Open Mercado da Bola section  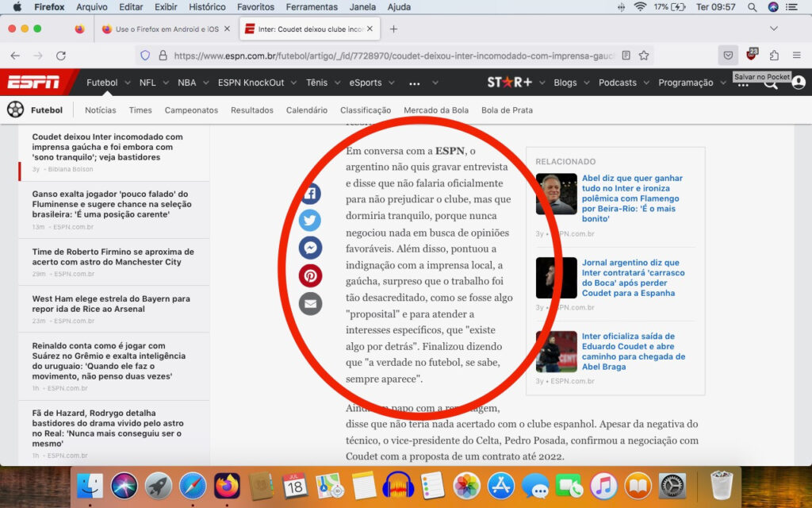pos(436,110)
